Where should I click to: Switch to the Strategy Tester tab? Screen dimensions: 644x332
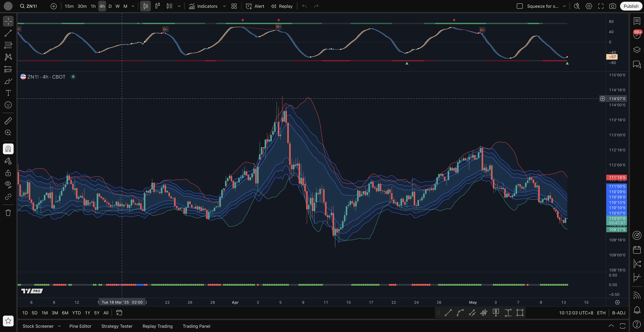point(117,326)
